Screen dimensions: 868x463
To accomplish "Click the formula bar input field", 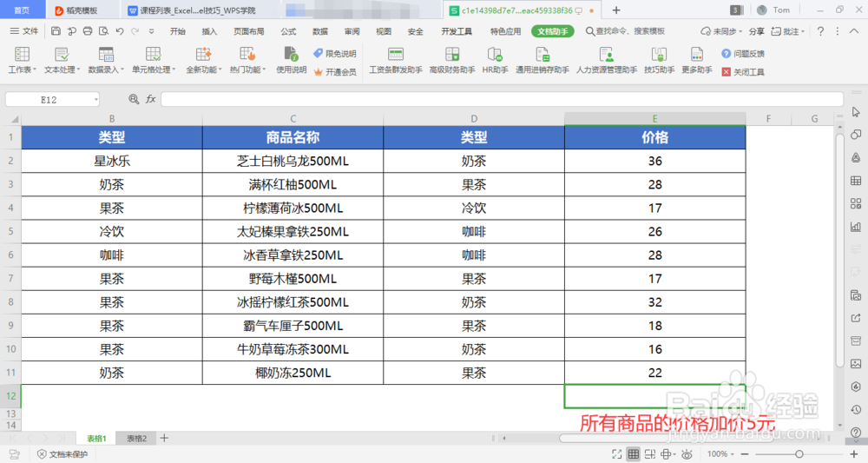I will 502,99.
